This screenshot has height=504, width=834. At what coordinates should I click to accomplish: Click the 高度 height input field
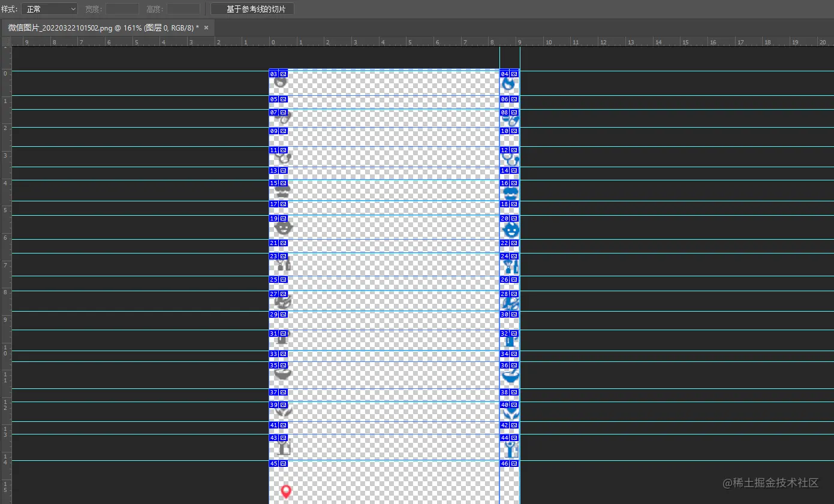point(183,9)
